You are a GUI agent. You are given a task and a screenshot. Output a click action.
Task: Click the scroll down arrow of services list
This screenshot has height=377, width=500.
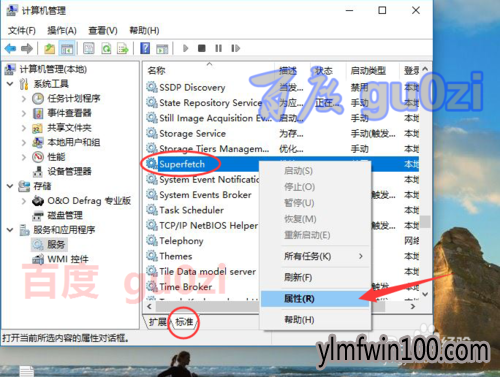click(425, 294)
